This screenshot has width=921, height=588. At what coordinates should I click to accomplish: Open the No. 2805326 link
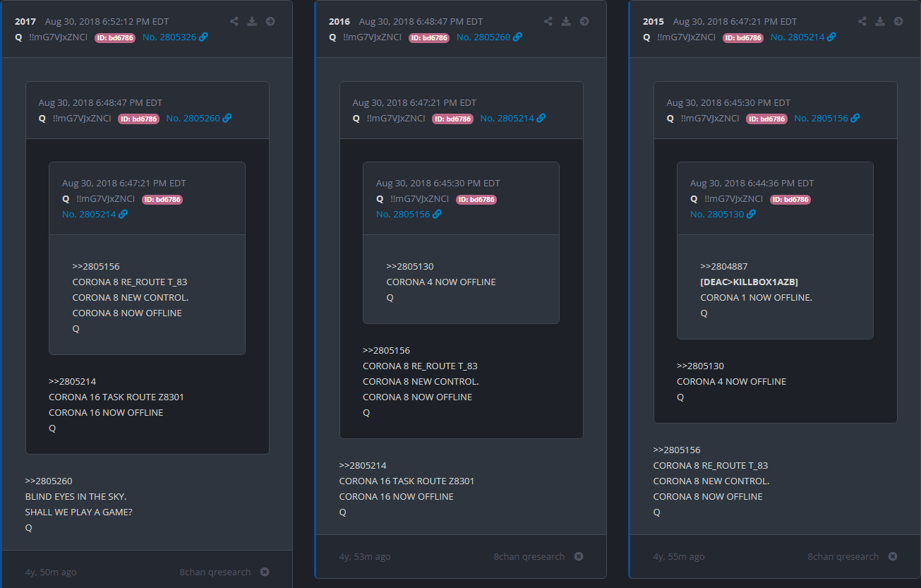[175, 37]
